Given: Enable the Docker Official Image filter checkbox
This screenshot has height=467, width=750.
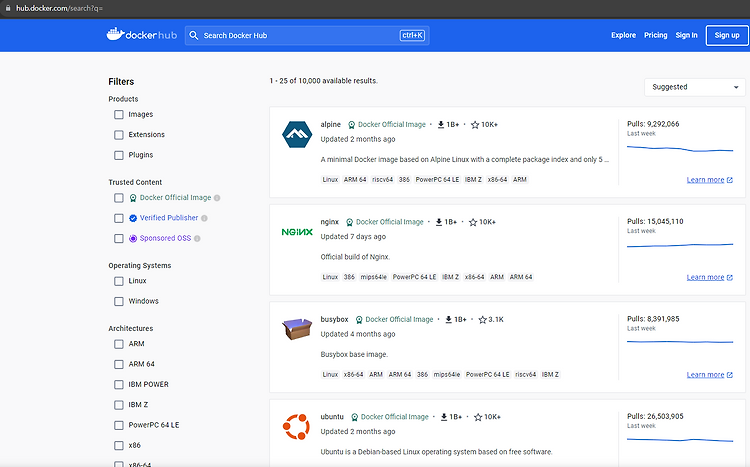Looking at the screenshot, I should (x=119, y=198).
